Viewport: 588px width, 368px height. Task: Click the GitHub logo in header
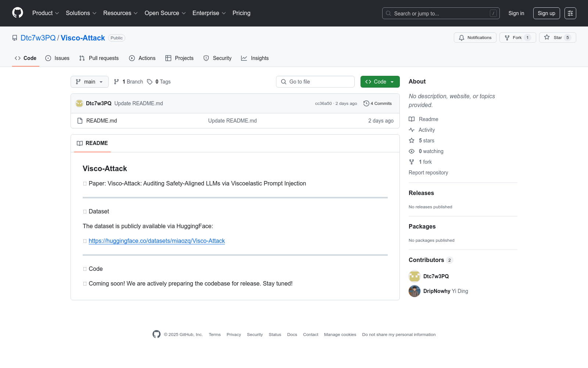(18, 13)
